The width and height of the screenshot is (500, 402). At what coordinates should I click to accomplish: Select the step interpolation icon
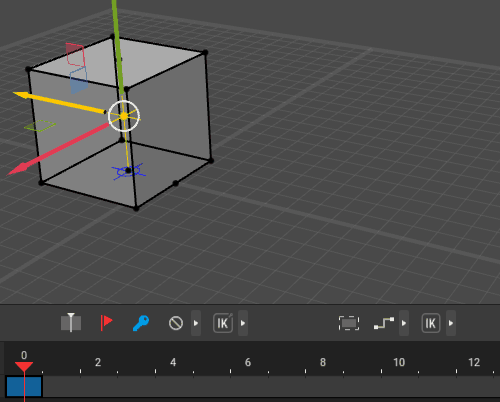384,323
